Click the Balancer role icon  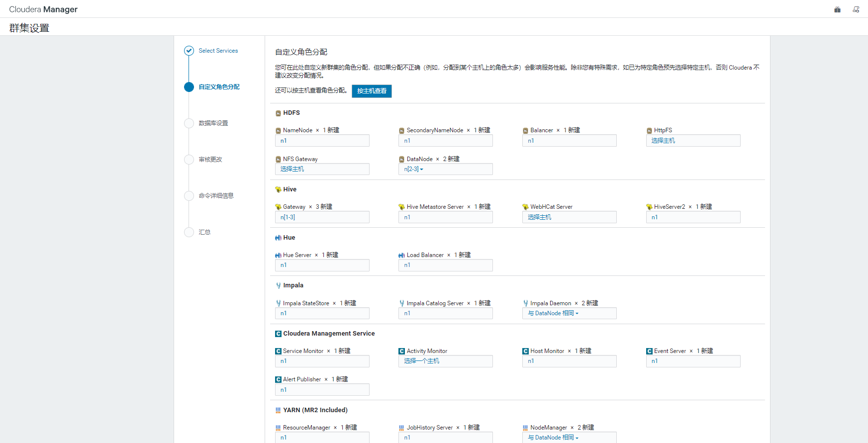click(x=525, y=131)
